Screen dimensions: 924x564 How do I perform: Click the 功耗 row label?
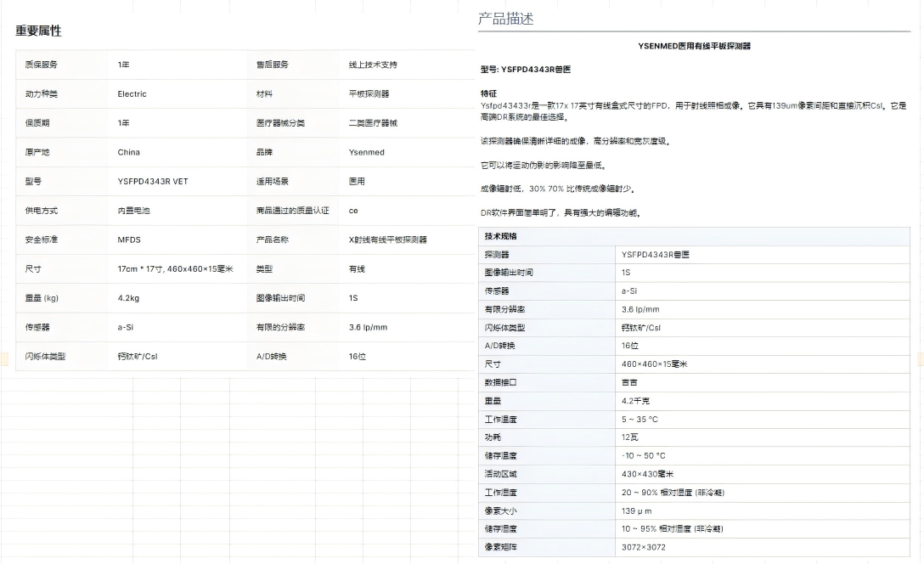click(x=493, y=437)
